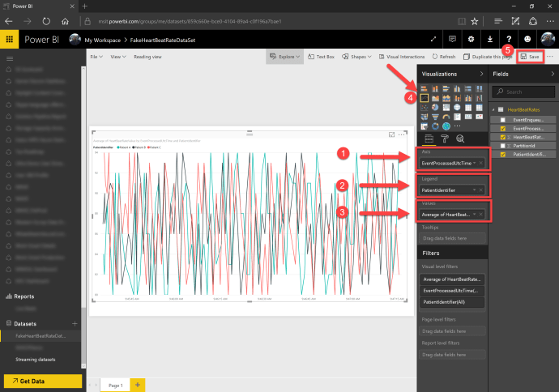Screen dimensions: 559x392
Task: Open the help question mark menu
Action: coord(509,39)
